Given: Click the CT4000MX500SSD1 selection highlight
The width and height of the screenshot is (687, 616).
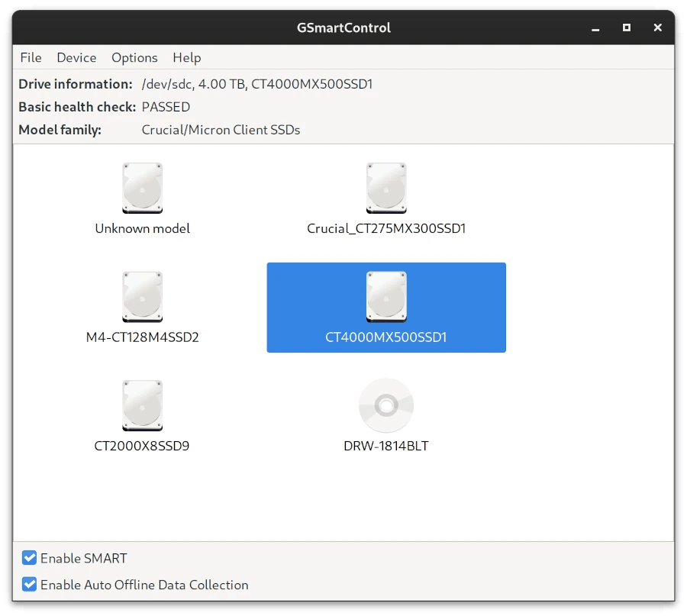Looking at the screenshot, I should (x=386, y=307).
